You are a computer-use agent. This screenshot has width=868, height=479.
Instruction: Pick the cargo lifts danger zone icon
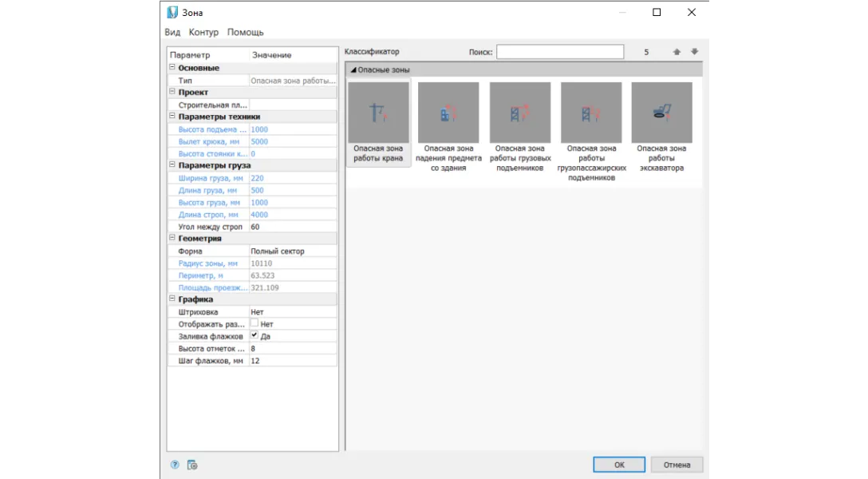point(520,113)
